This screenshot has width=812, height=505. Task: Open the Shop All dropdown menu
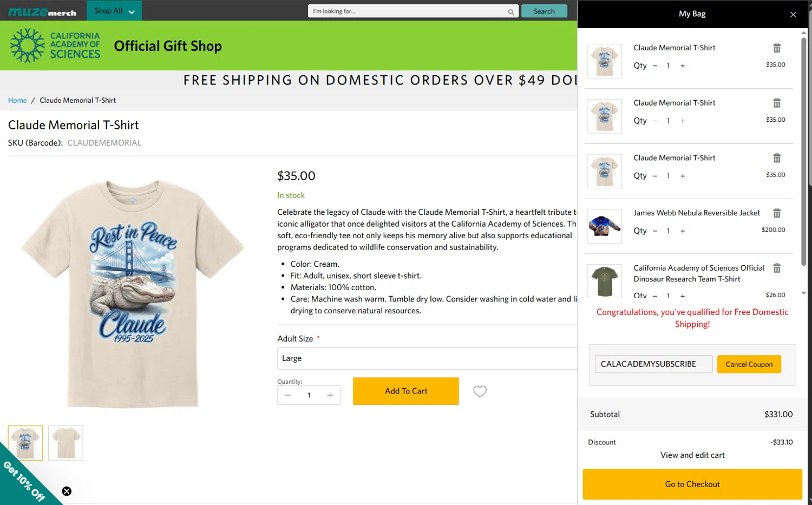[114, 11]
